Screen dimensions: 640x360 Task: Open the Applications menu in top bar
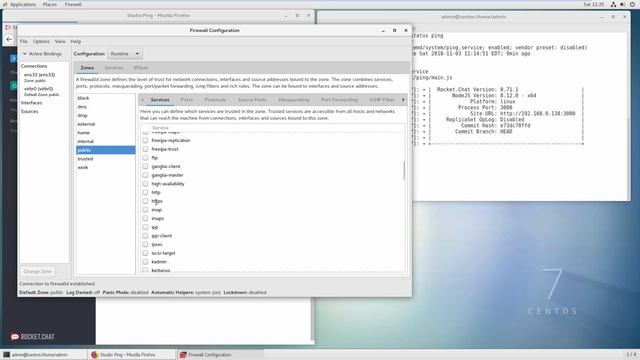click(x=22, y=4)
